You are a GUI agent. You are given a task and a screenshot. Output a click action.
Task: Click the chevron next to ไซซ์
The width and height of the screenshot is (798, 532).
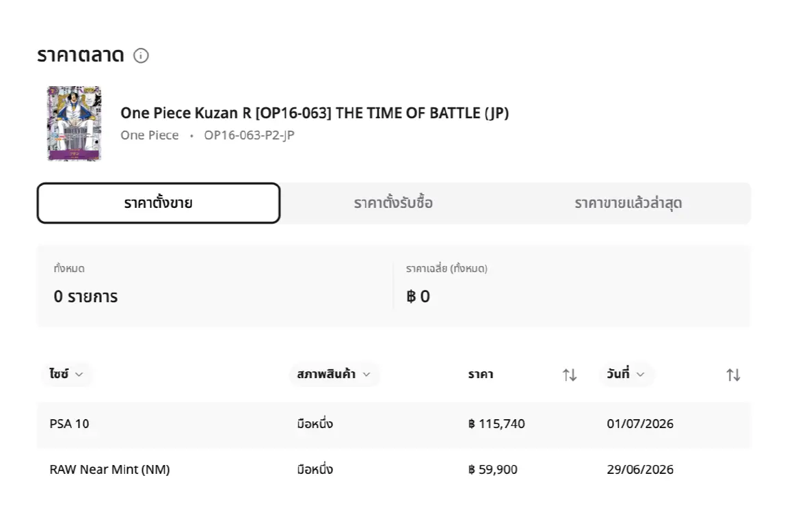pos(79,375)
